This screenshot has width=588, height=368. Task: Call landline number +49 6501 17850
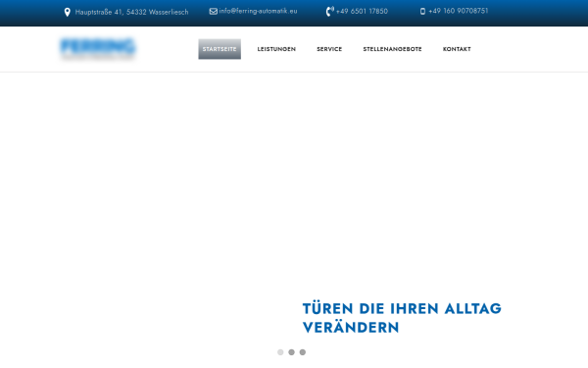tap(362, 11)
